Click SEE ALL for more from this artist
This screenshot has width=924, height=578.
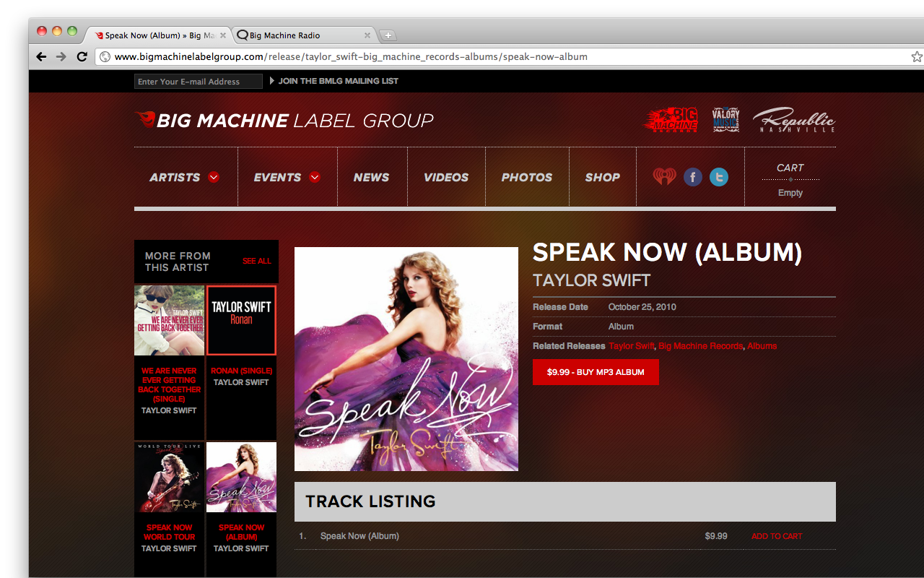257,261
